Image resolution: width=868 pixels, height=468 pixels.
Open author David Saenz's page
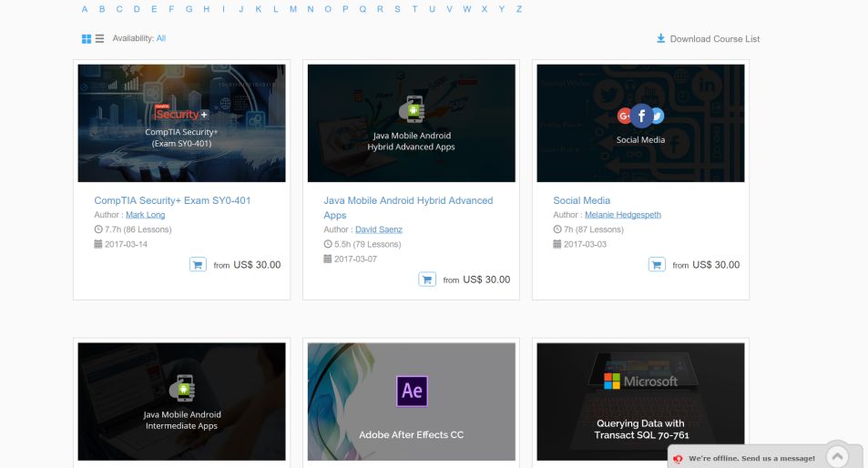click(379, 229)
